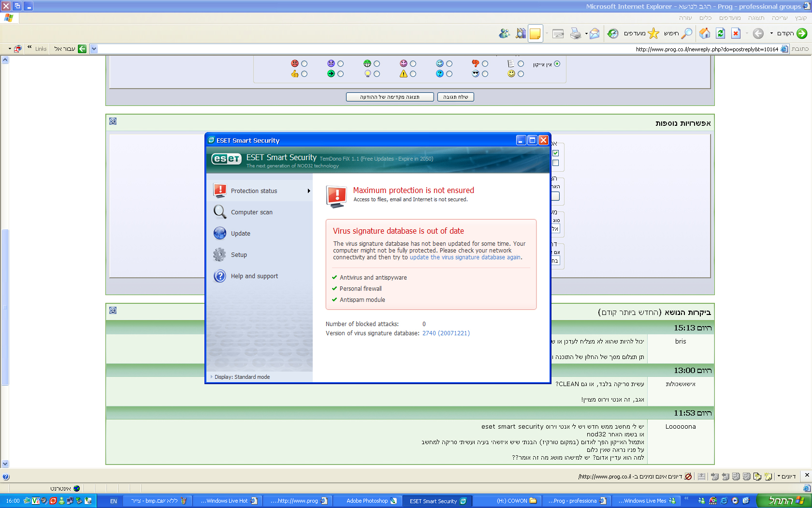Open Mail envelope icon in toolbar
812x508 pixels.
click(x=594, y=33)
